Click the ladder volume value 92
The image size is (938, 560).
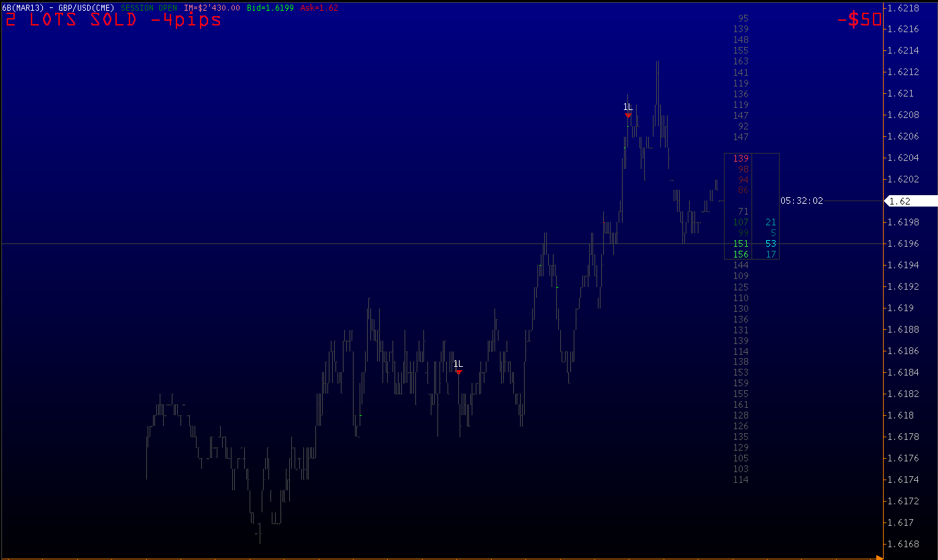click(x=743, y=126)
